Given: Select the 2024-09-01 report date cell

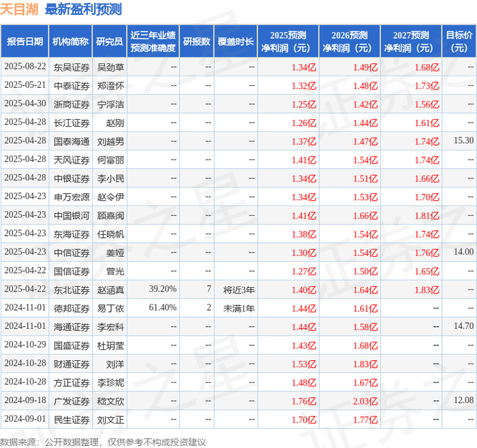Looking at the screenshot, I should [25, 419].
